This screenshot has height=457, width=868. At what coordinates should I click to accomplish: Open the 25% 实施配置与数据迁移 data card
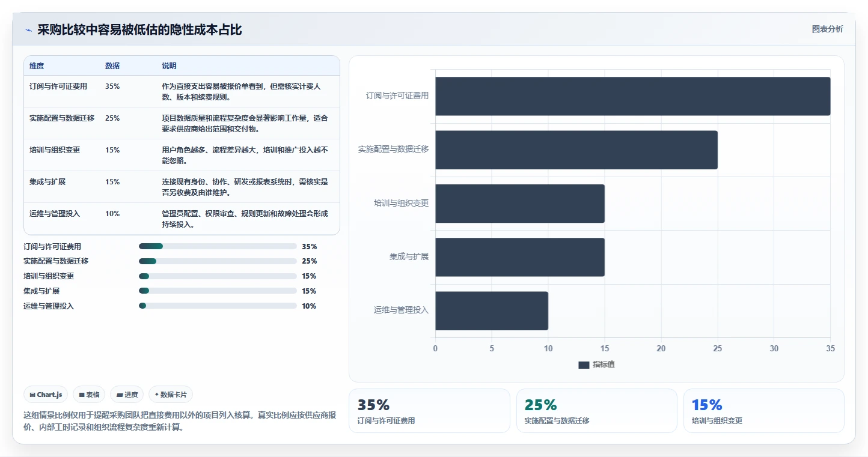596,411
